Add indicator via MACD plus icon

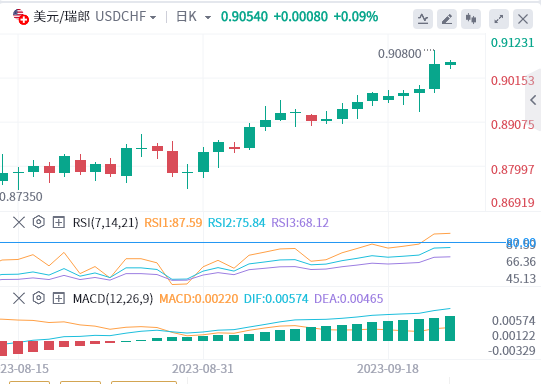(59, 298)
